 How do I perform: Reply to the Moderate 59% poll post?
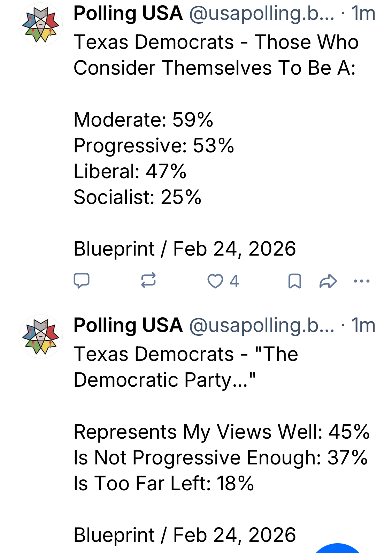[x=82, y=281]
